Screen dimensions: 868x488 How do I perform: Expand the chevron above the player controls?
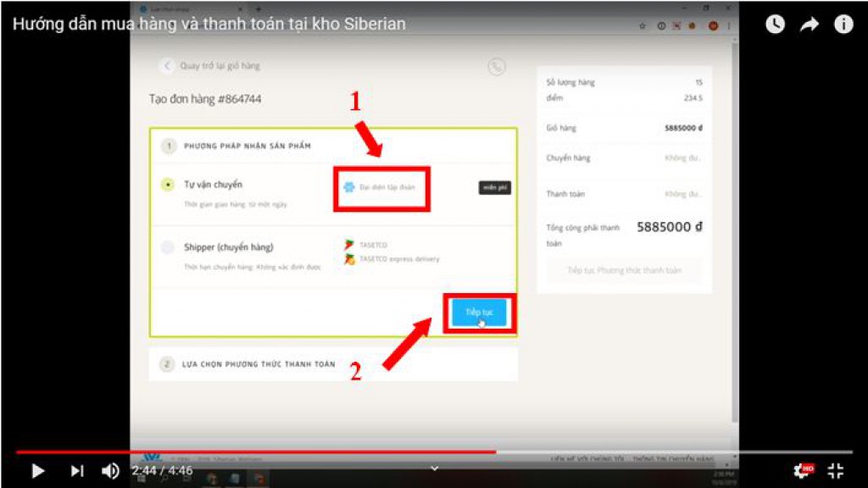click(434, 468)
